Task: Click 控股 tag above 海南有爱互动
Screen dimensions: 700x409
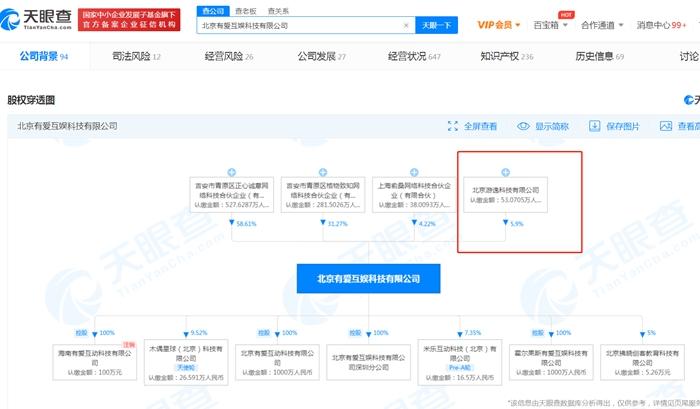Action: pyautogui.click(x=81, y=333)
